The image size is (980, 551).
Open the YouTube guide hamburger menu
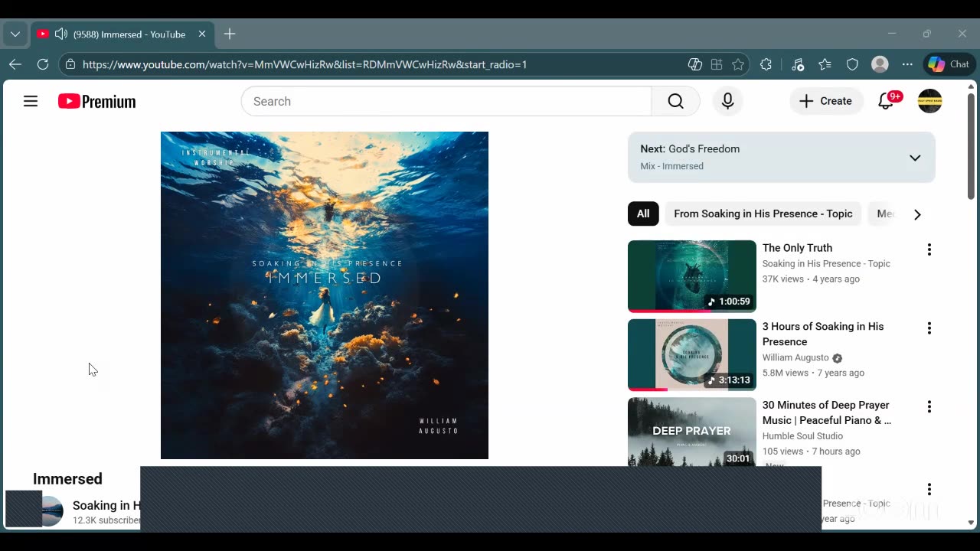pyautogui.click(x=31, y=101)
